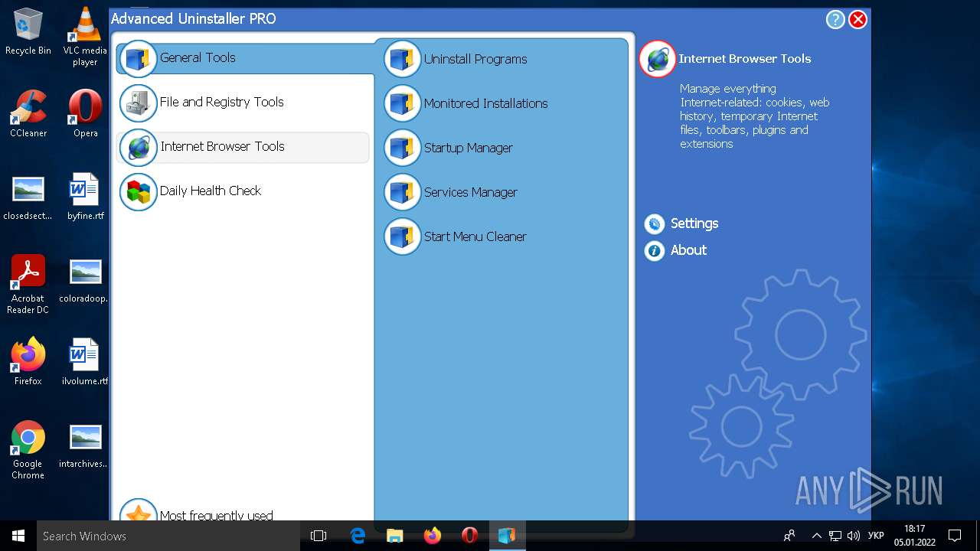Launch Firefox from taskbar
Screen dimensions: 980x551
(x=433, y=536)
